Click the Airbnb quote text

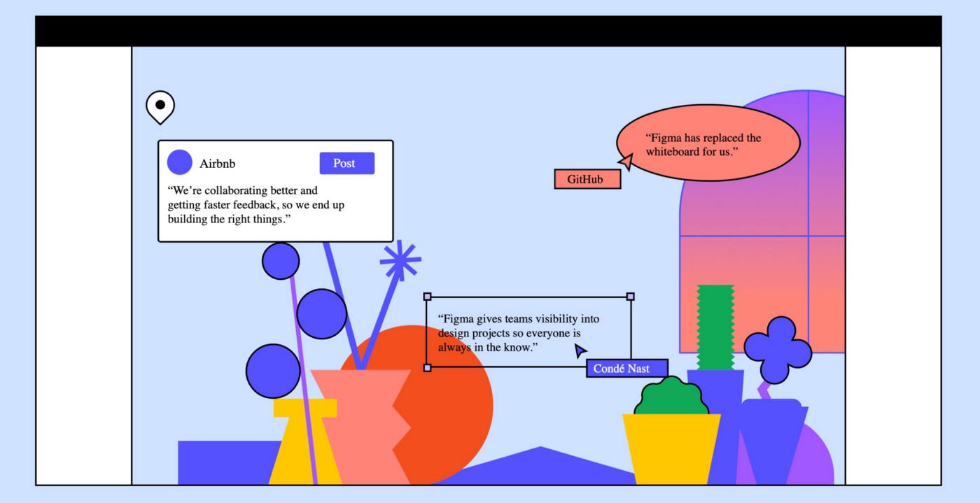tap(256, 204)
